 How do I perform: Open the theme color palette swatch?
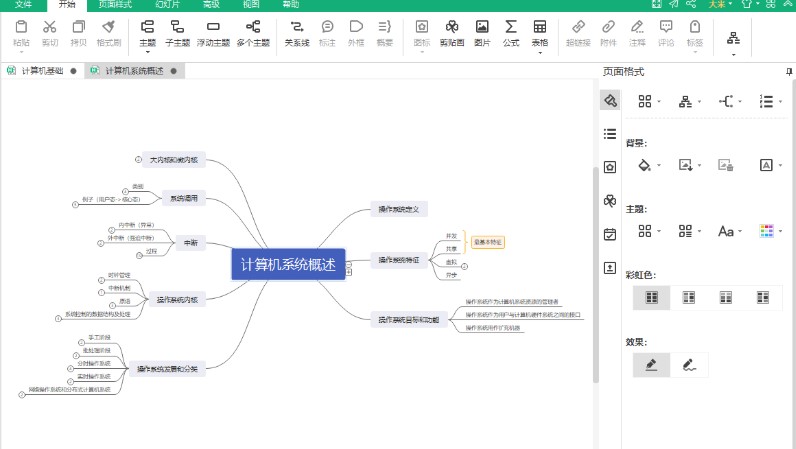[766, 231]
